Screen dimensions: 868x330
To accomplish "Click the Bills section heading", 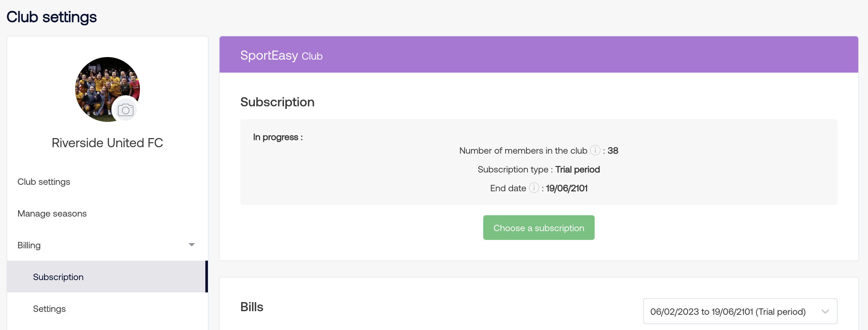I will 252,307.
